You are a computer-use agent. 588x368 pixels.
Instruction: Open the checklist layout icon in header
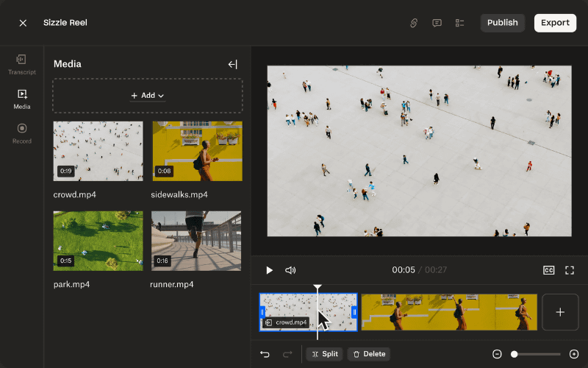pos(460,23)
